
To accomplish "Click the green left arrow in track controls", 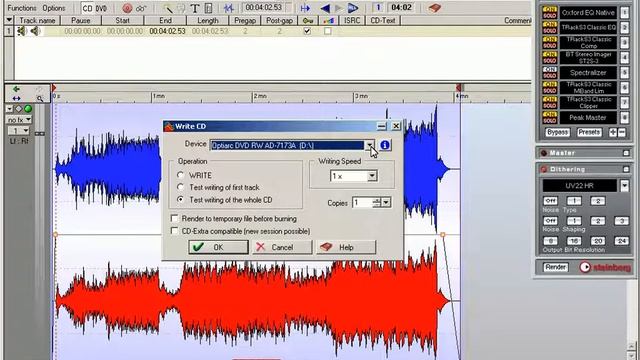I will [x=16, y=89].
